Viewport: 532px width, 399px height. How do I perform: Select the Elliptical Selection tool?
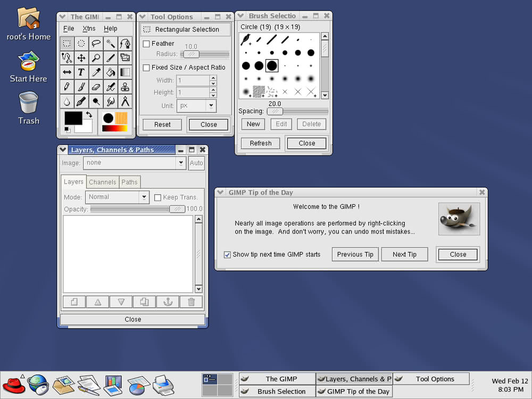click(x=81, y=44)
